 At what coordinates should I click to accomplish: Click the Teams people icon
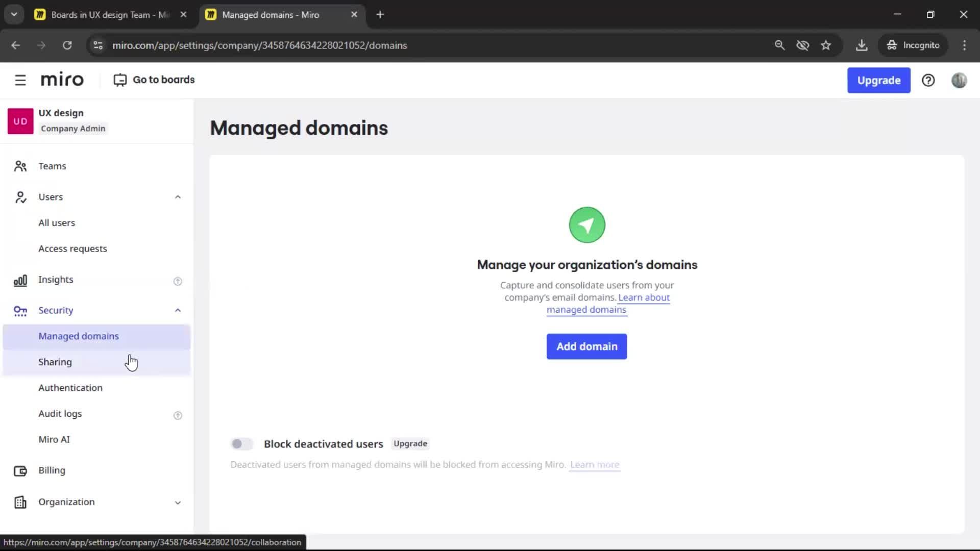coord(20,166)
